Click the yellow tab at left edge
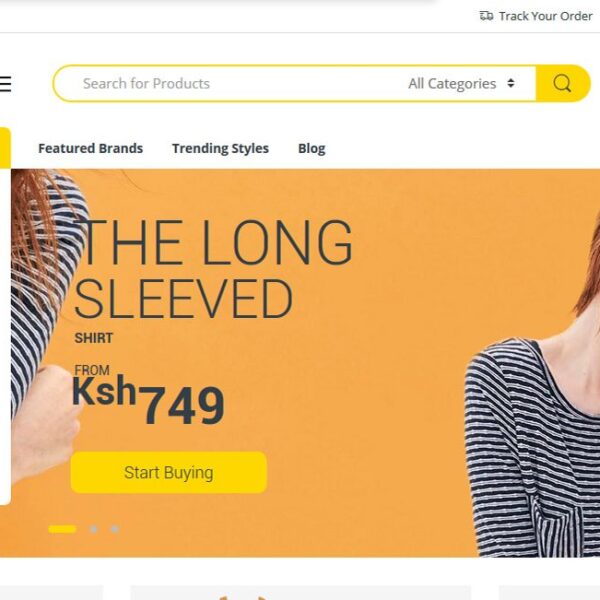Image resolution: width=600 pixels, height=600 pixels. (5, 148)
